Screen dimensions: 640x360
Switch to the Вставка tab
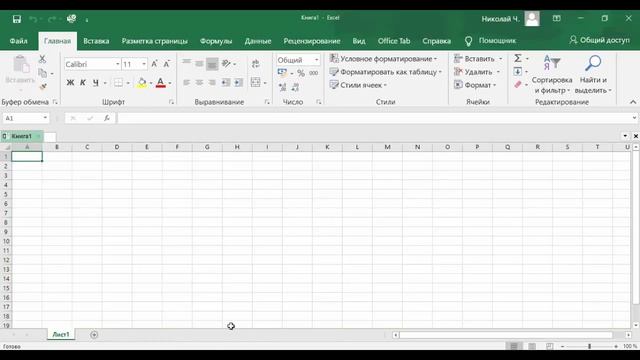point(96,41)
